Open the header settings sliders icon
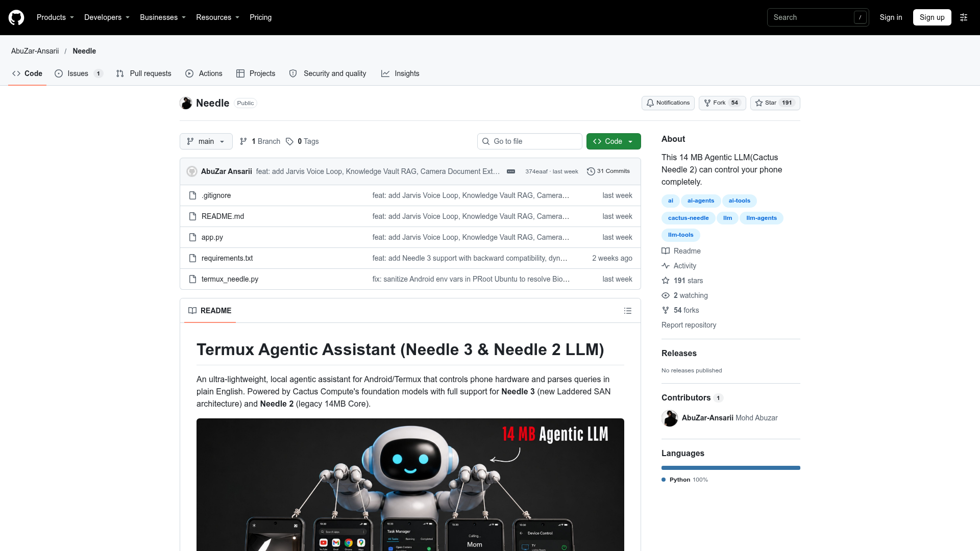This screenshot has width=980, height=551. [x=964, y=17]
